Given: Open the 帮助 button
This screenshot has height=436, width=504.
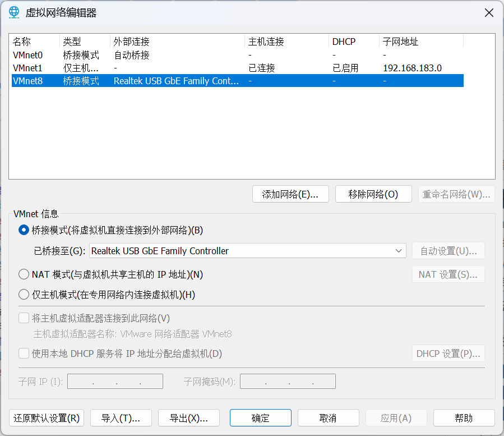Looking at the screenshot, I should (464, 418).
